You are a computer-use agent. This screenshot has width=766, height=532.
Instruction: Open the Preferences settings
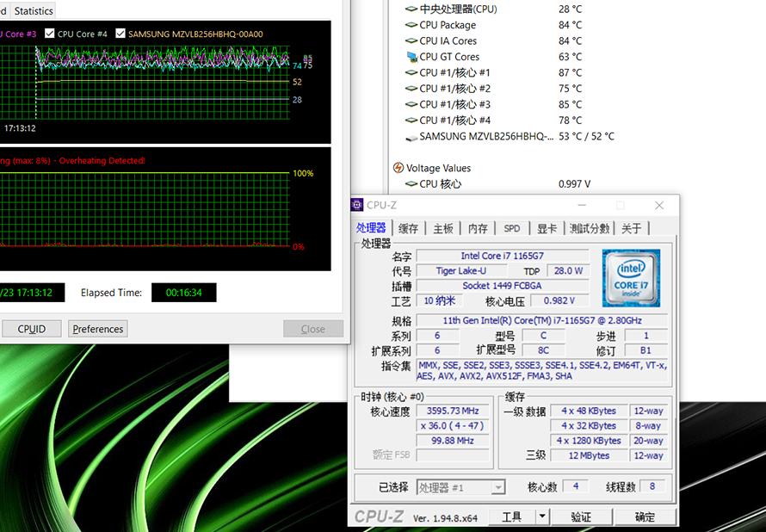pyautogui.click(x=97, y=329)
